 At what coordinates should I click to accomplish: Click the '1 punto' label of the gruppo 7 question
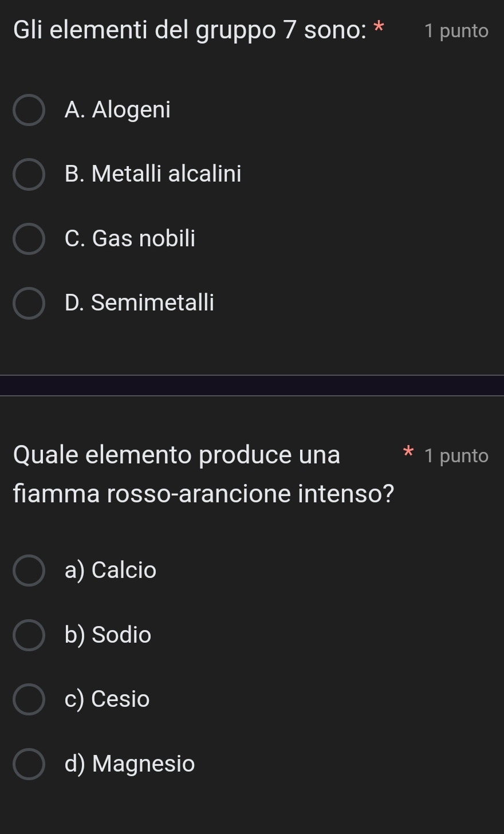456,31
